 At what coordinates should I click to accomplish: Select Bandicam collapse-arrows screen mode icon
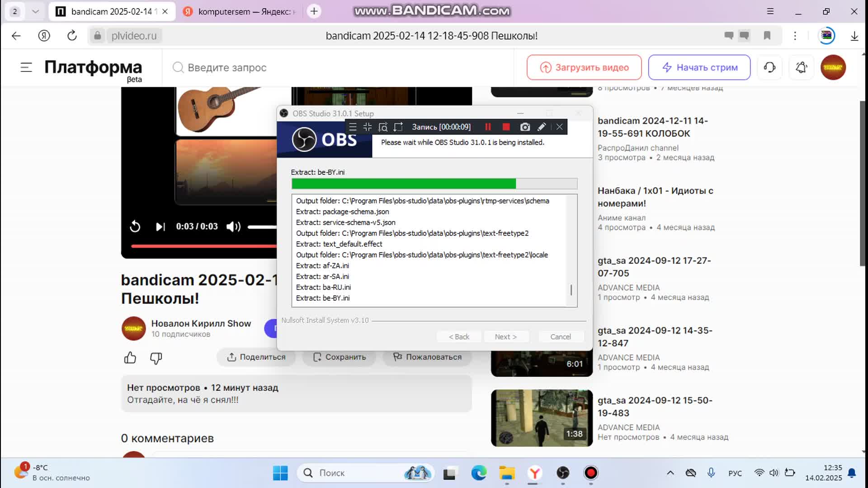pyautogui.click(x=368, y=127)
